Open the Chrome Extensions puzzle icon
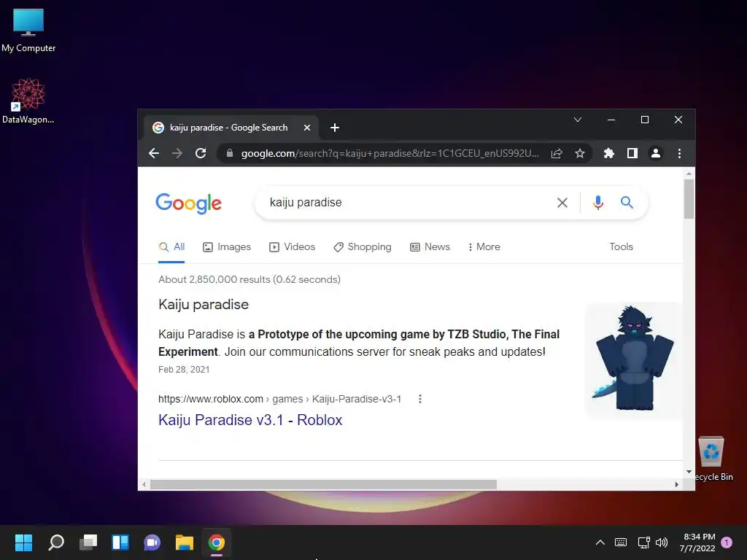 click(x=609, y=153)
